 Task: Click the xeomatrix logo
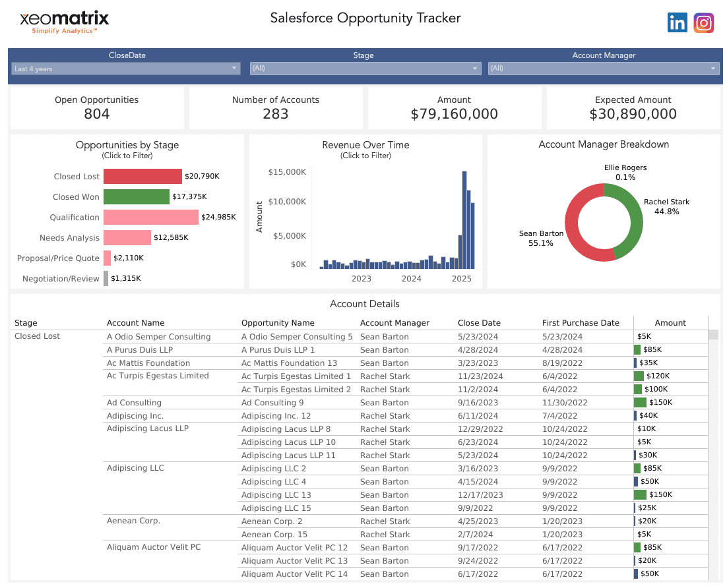64,22
